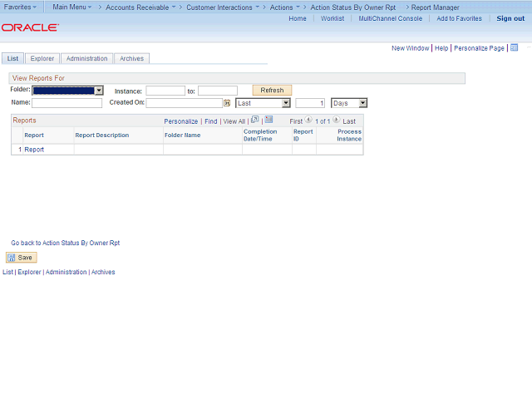This screenshot has width=532, height=399.
Task: Sort by Completion Date/Time header
Action: [260, 135]
